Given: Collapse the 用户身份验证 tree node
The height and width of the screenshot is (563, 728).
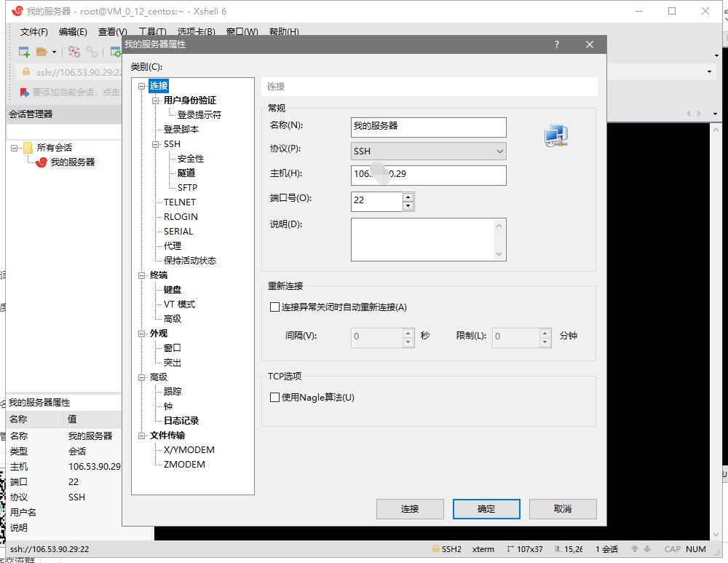Looking at the screenshot, I should coord(156,101).
